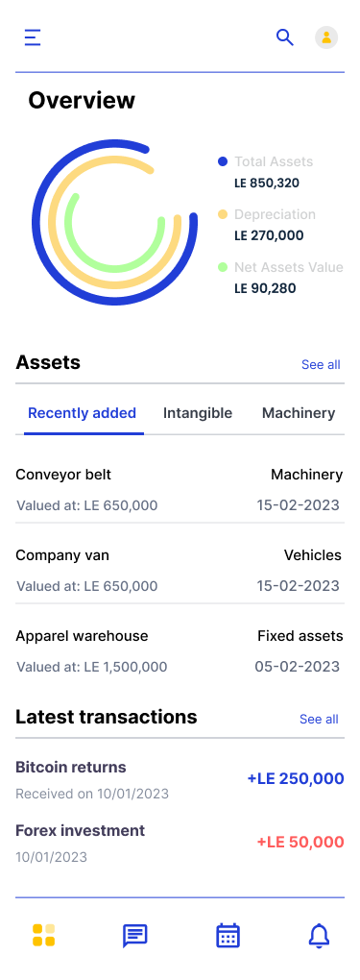Viewport: 360px width, 980px height.
Task: Open the Conveyor belt asset
Action: point(180,489)
